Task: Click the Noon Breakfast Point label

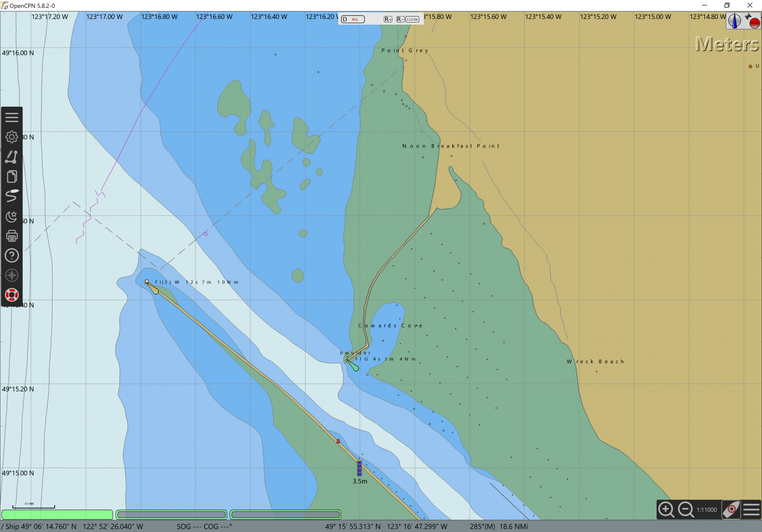Action: [451, 146]
